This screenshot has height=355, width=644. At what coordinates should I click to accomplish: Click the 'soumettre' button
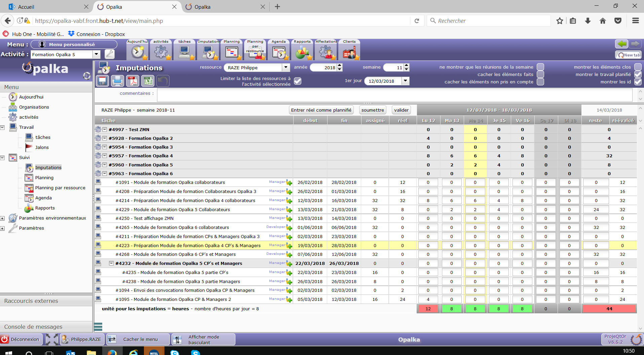click(372, 110)
